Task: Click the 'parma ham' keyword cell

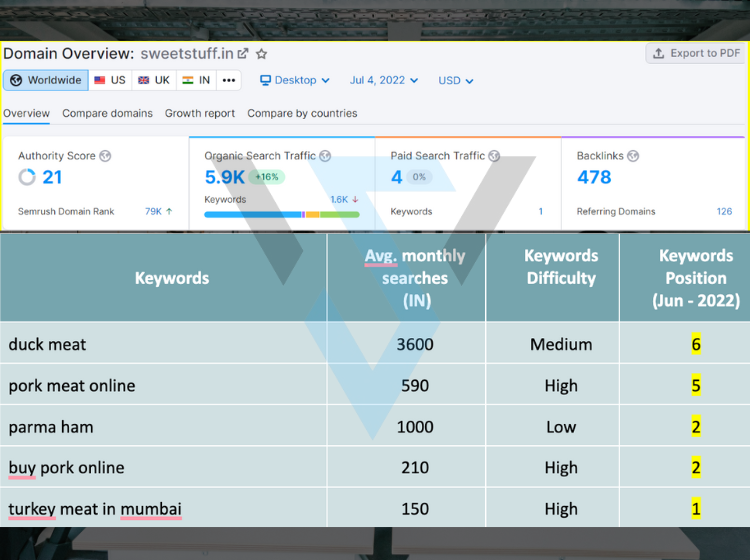Action: (163, 427)
